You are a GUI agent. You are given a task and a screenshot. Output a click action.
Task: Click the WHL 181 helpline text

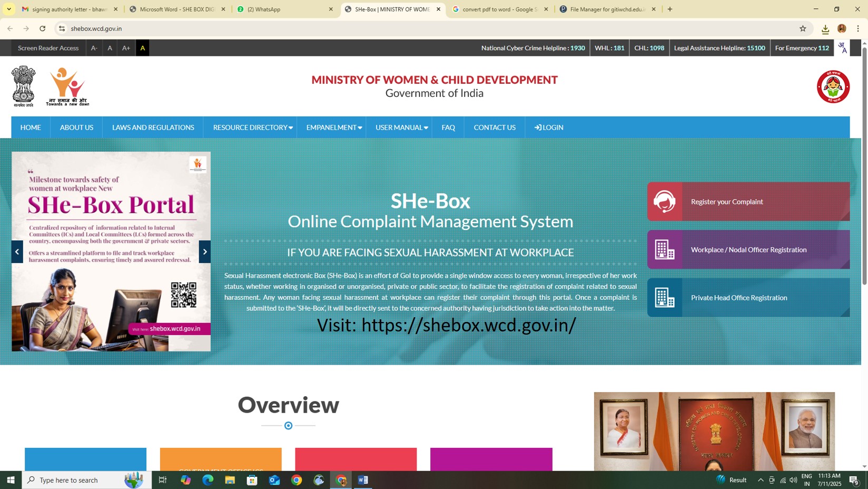(609, 48)
